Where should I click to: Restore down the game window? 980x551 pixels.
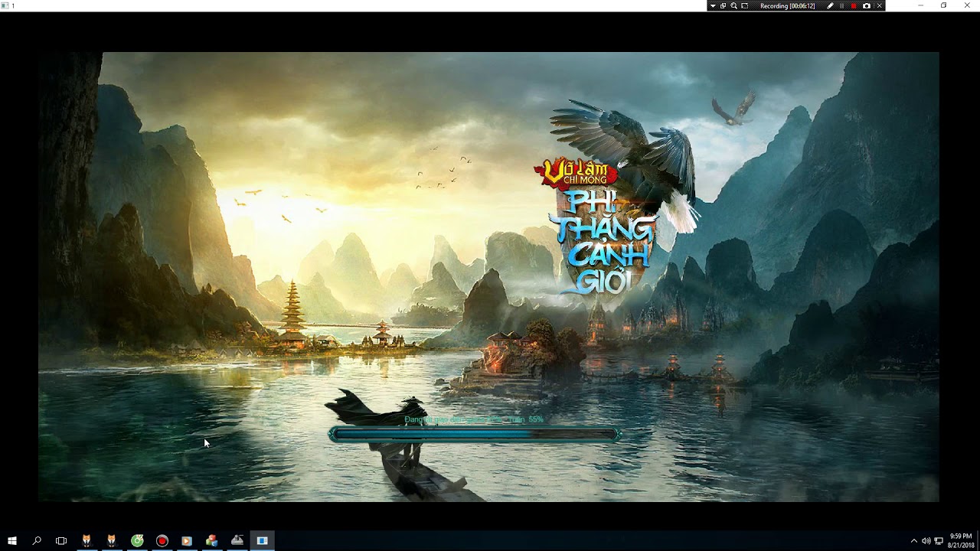tap(943, 5)
